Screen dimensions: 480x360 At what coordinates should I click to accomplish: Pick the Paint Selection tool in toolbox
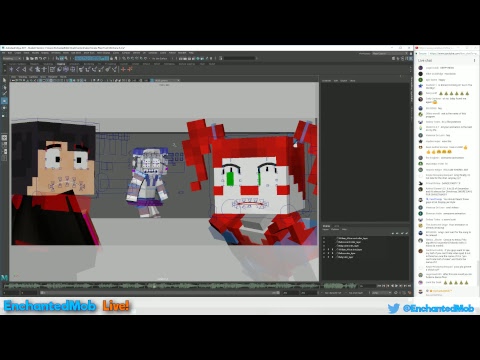point(4,94)
